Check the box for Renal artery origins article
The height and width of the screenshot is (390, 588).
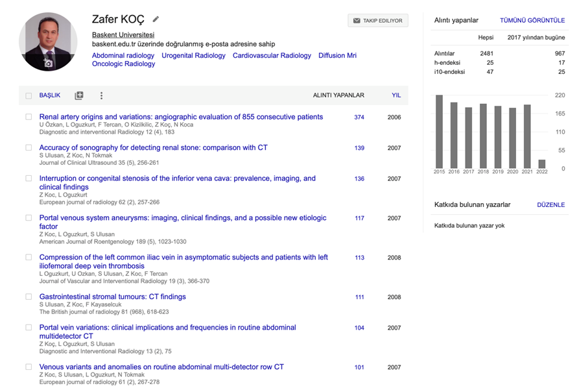point(29,117)
